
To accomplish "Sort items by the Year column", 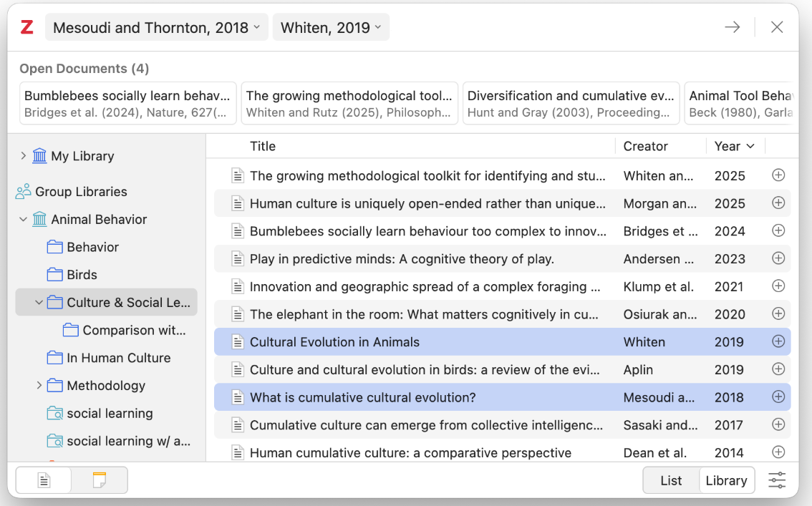I will [x=735, y=146].
